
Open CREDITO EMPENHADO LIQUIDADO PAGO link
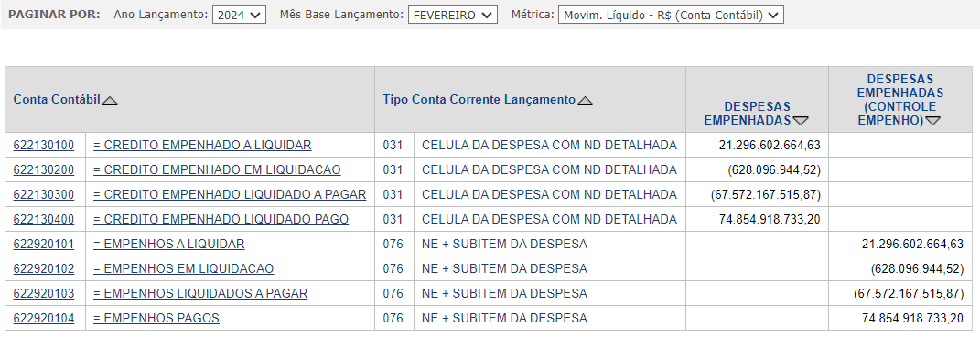click(x=221, y=219)
